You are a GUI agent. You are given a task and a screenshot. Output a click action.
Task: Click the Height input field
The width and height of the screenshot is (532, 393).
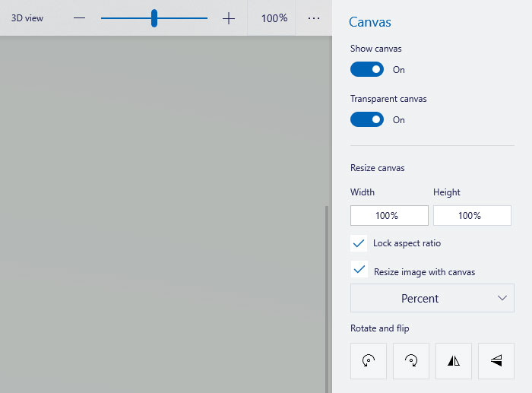(472, 216)
